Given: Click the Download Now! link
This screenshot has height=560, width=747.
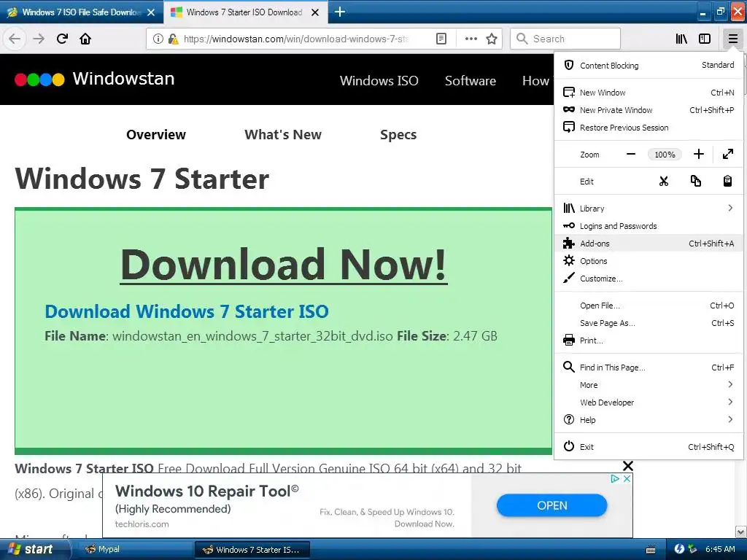Looking at the screenshot, I should click(x=284, y=264).
